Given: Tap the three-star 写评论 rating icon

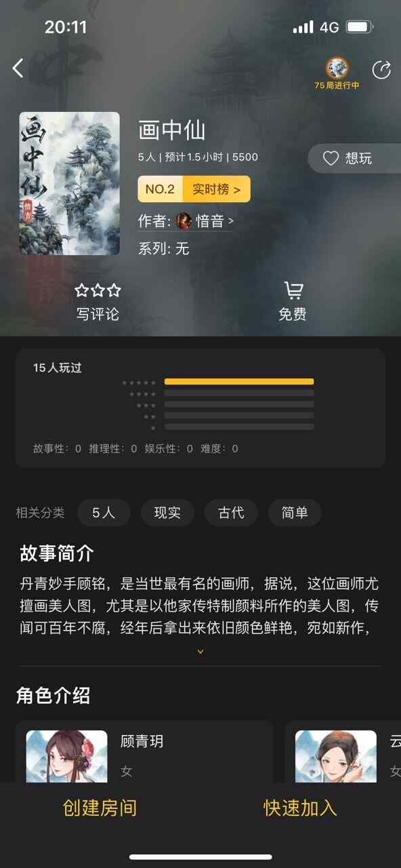Looking at the screenshot, I should [98, 291].
